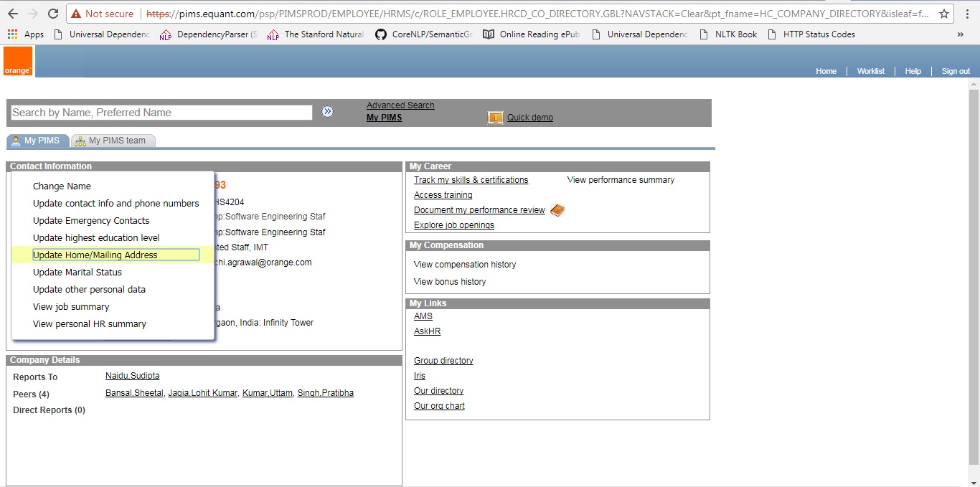The height and width of the screenshot is (487, 980).
Task: Open Our directory link
Action: [x=438, y=391]
